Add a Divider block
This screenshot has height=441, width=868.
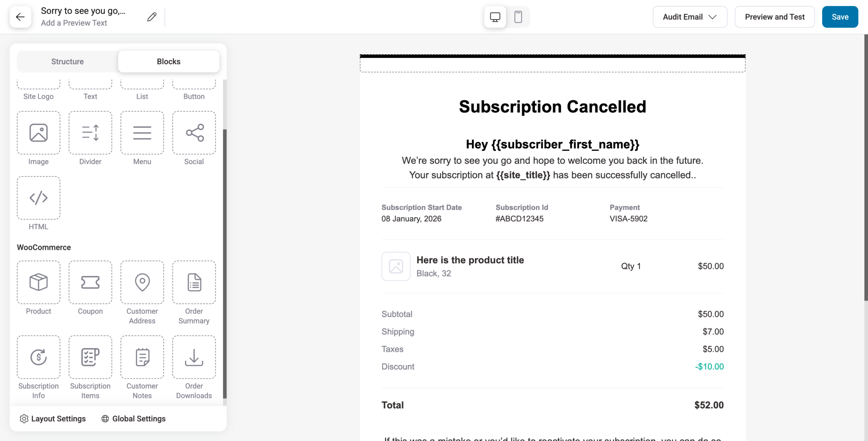tap(90, 133)
